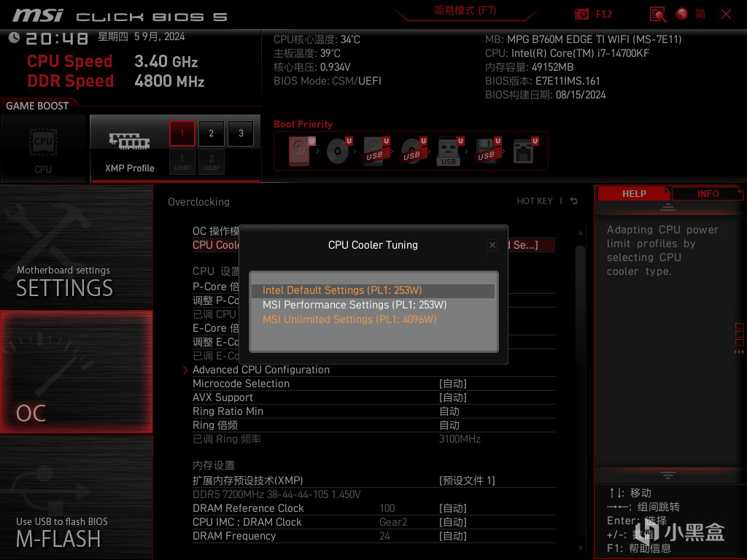Click the collapse handle atop the help panel

tap(668, 207)
